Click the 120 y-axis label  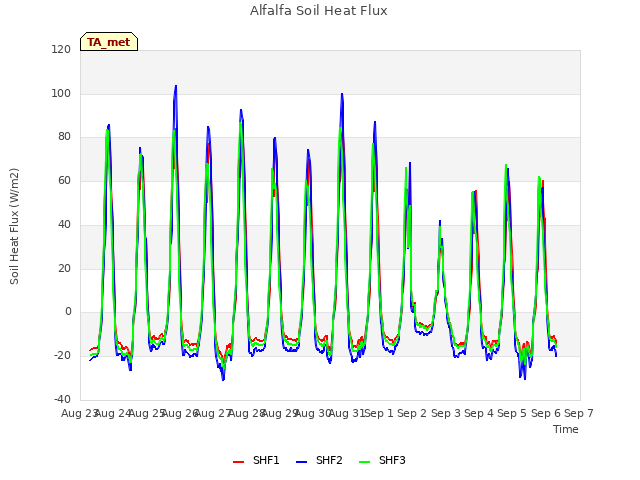tap(61, 49)
